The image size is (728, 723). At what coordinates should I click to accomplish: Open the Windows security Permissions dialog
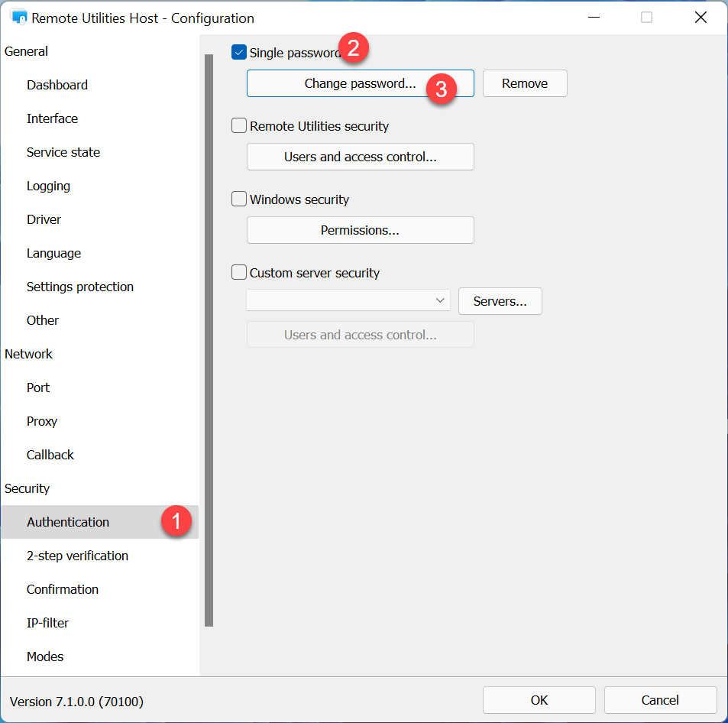pos(360,230)
